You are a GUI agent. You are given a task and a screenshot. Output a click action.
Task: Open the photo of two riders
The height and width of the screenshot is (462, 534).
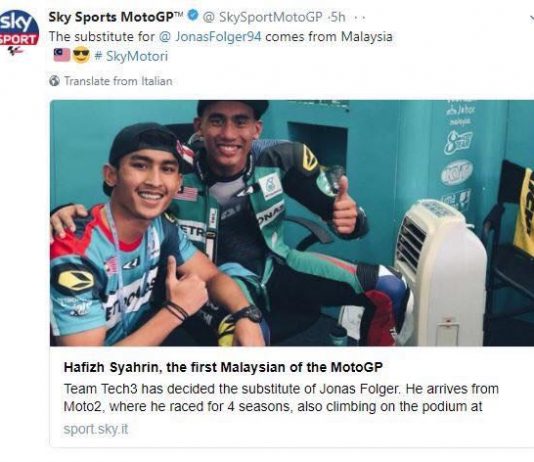292,223
